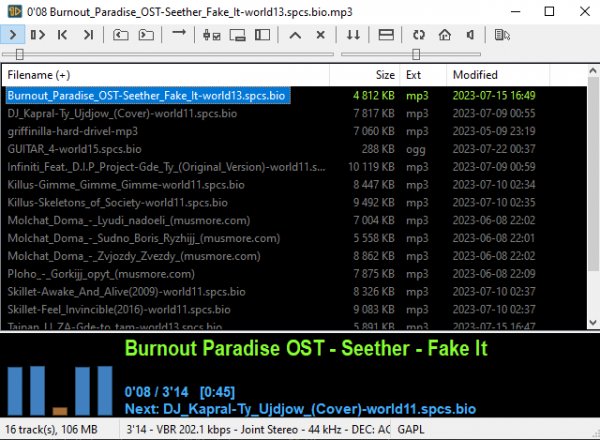The image size is (600, 440).
Task: Click the scrollbar down arrow in file list
Action: tap(593, 323)
